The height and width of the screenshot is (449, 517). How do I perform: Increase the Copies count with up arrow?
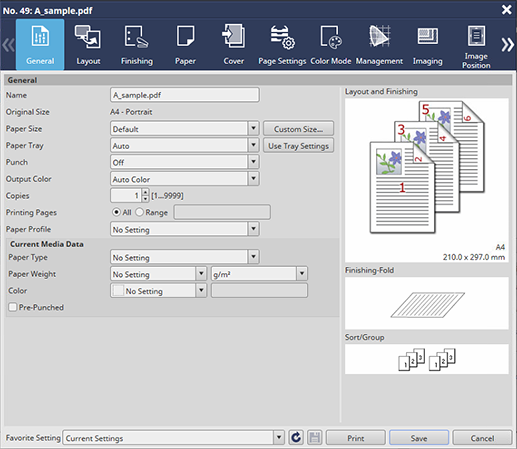coord(145,192)
